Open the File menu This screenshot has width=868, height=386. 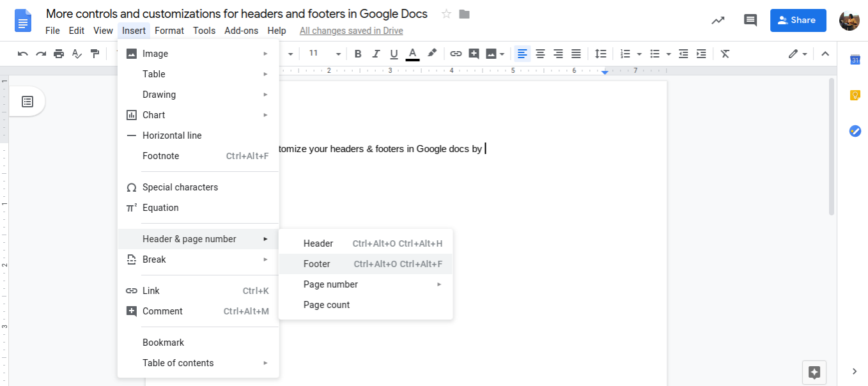[52, 31]
